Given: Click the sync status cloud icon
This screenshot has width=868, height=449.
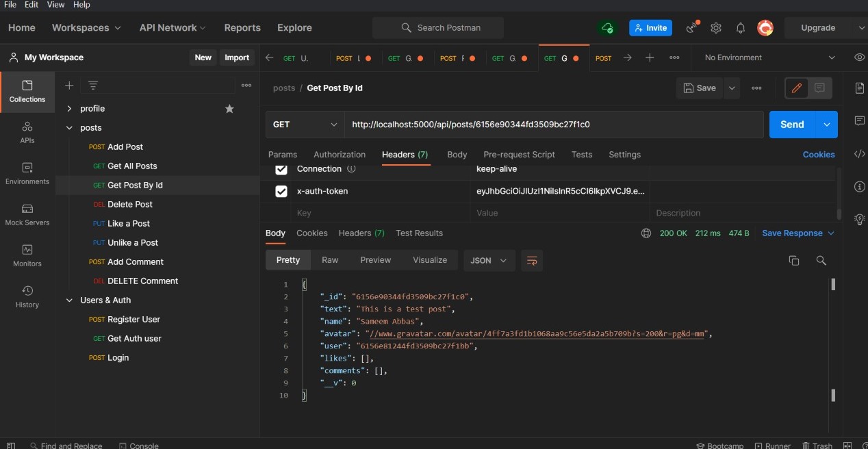Looking at the screenshot, I should pyautogui.click(x=607, y=28).
